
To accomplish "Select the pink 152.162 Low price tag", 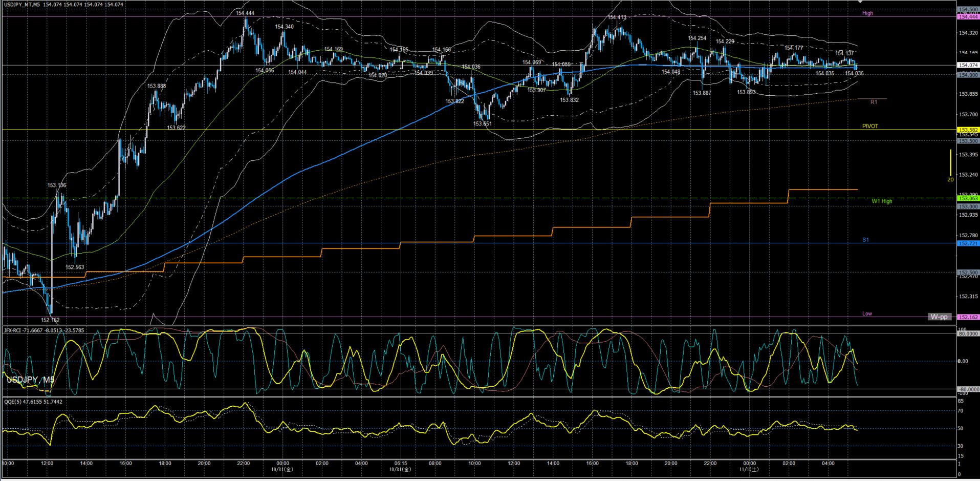I will 968,317.
